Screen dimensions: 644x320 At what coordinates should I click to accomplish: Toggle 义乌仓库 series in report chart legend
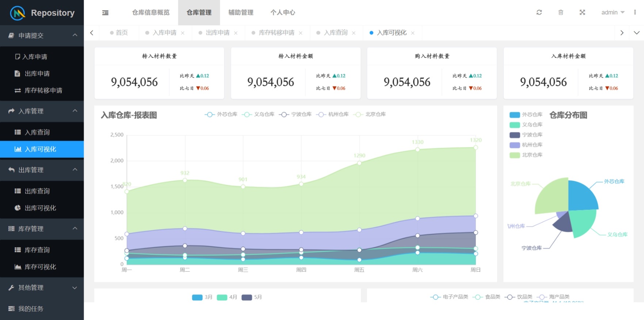[x=258, y=114]
